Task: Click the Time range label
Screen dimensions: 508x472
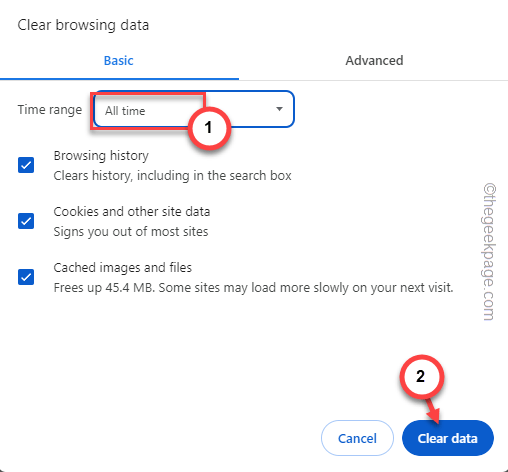Action: click(50, 110)
